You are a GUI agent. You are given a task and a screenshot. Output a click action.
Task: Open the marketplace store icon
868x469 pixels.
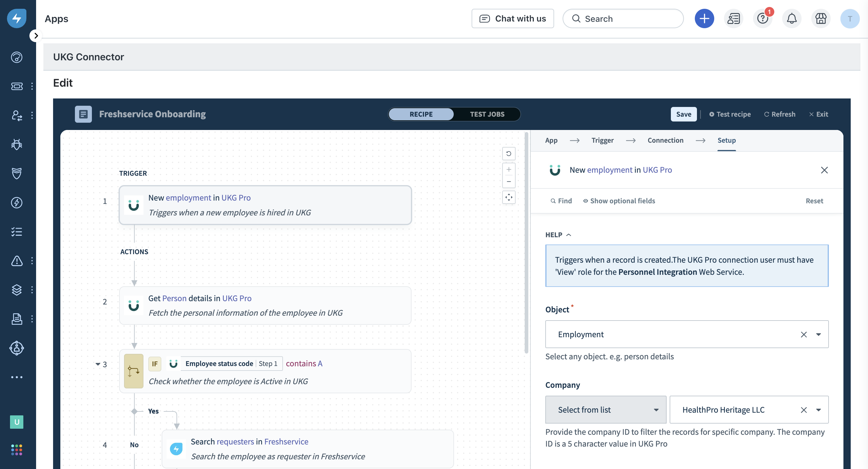pyautogui.click(x=820, y=18)
